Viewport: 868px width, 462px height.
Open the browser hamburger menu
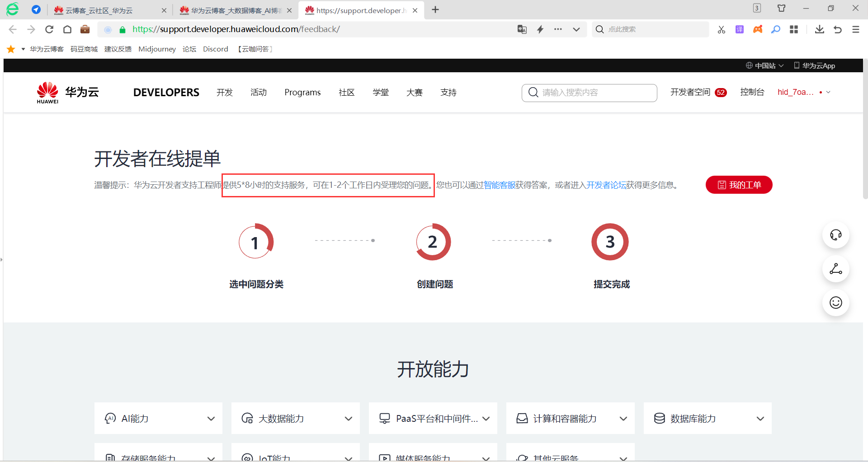pyautogui.click(x=856, y=29)
